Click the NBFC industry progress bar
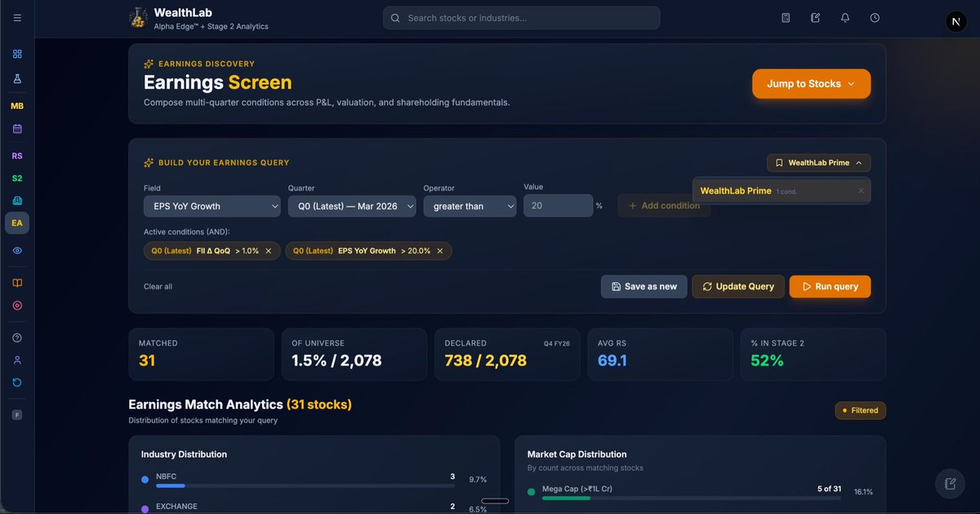Screen dimensions: 980x514 (x=305, y=486)
